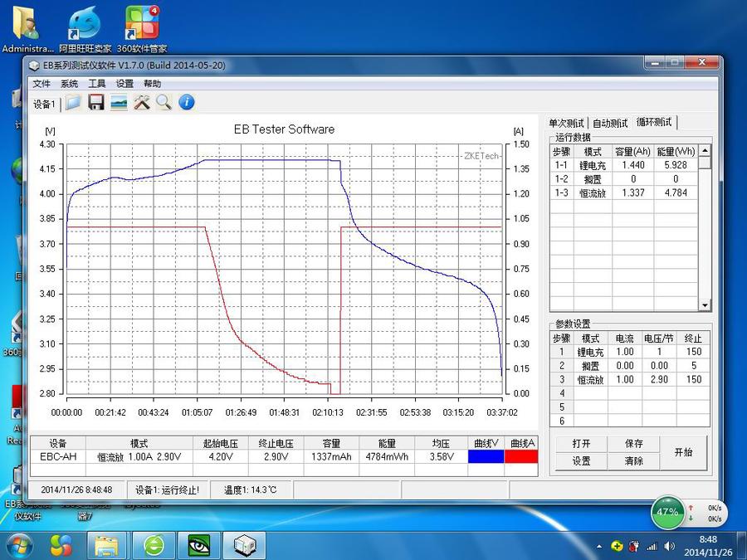Click the run data scrollbar down arrow
This screenshot has width=747, height=560.
[705, 304]
